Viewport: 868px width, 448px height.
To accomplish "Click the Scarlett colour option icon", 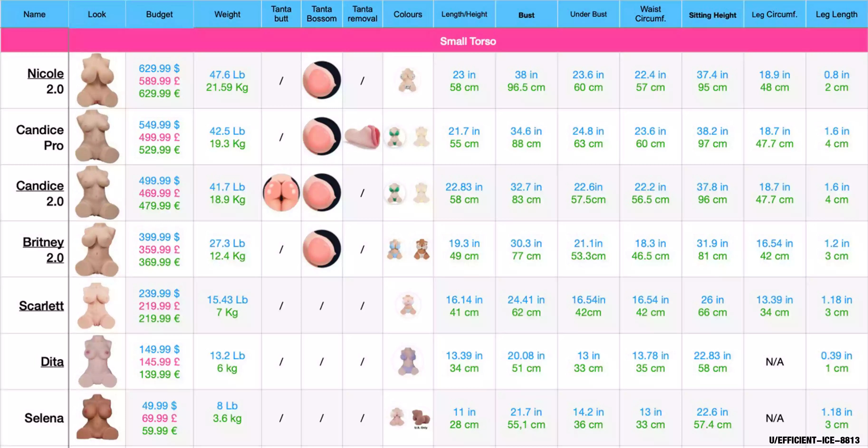I will (x=408, y=305).
